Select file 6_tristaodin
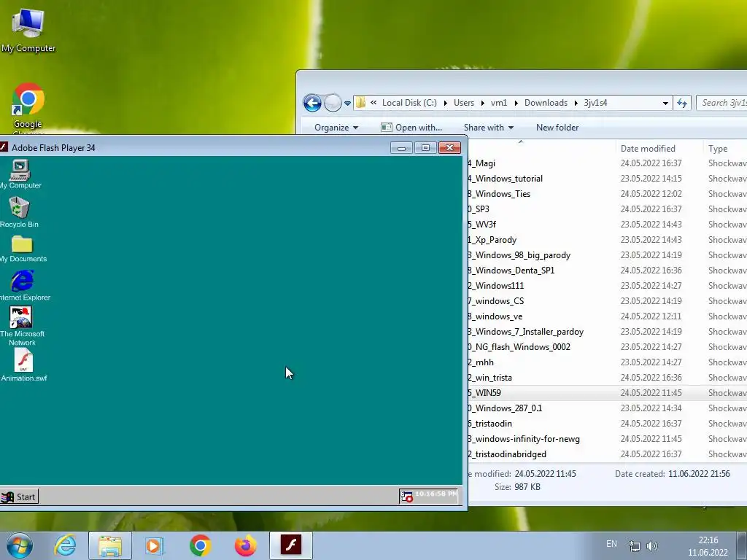This screenshot has width=747, height=560. click(489, 424)
